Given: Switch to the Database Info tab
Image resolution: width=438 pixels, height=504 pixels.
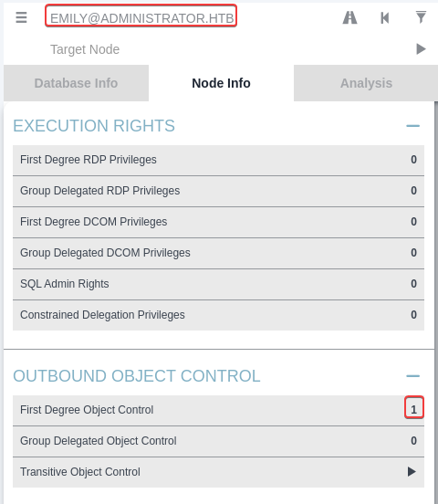Looking at the screenshot, I should [x=76, y=83].
